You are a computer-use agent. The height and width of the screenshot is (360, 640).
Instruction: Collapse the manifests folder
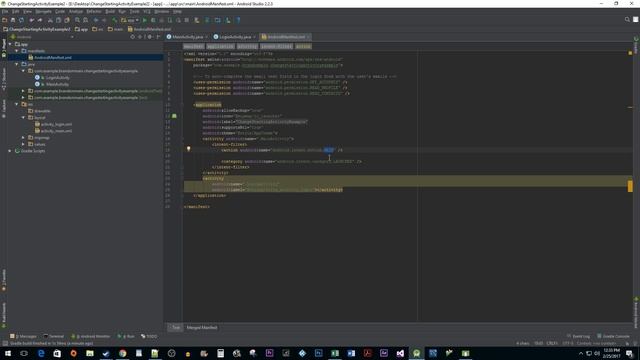coord(17,51)
